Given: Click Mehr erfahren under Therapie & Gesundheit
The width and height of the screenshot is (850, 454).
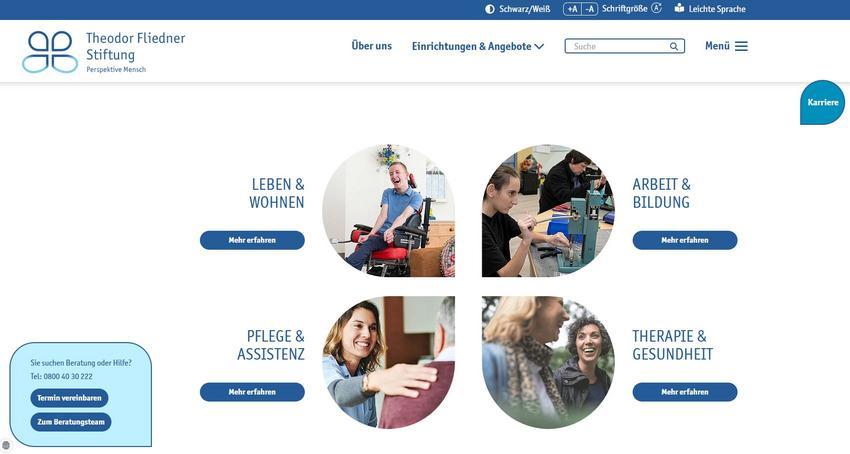Looking at the screenshot, I should [685, 392].
